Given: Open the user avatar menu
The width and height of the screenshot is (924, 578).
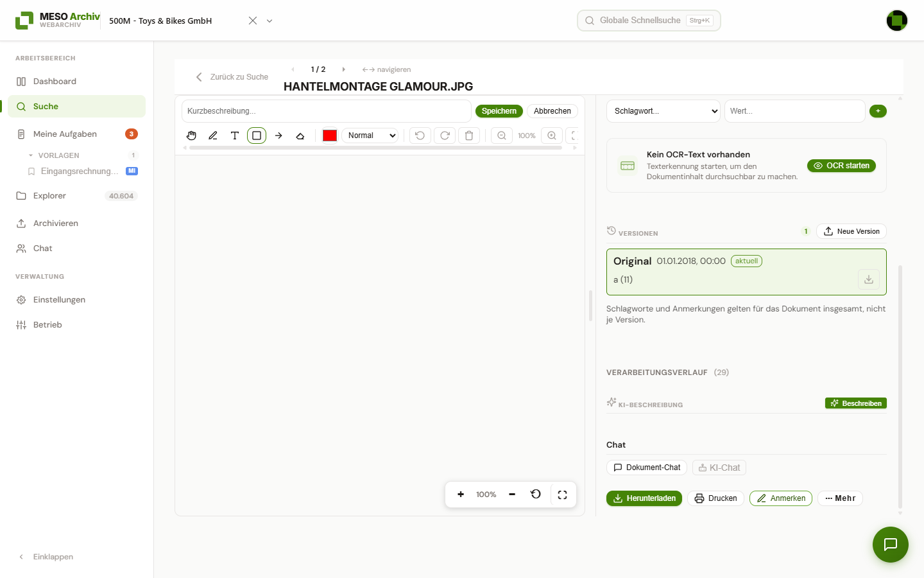Looking at the screenshot, I should click(897, 21).
